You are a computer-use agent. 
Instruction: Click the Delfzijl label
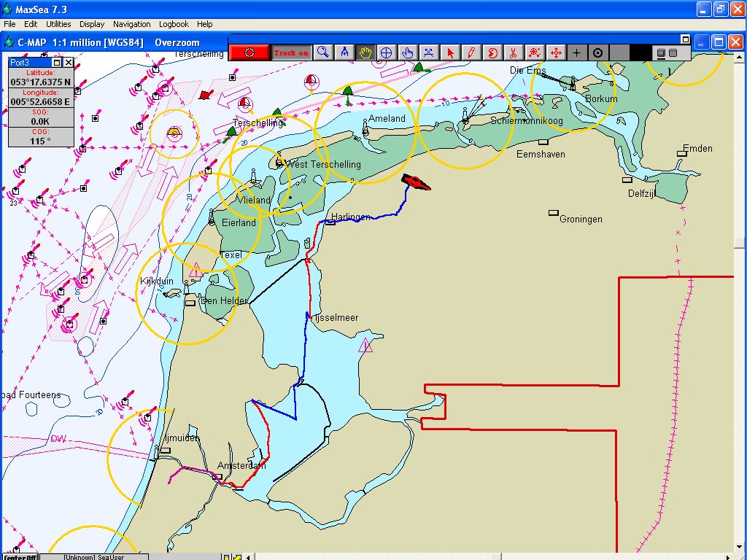[641, 193]
